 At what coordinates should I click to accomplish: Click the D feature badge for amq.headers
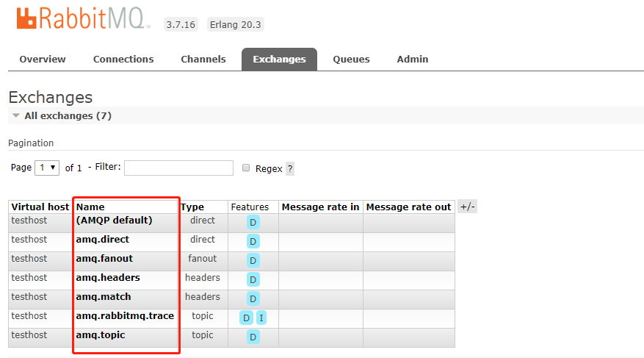tap(253, 279)
